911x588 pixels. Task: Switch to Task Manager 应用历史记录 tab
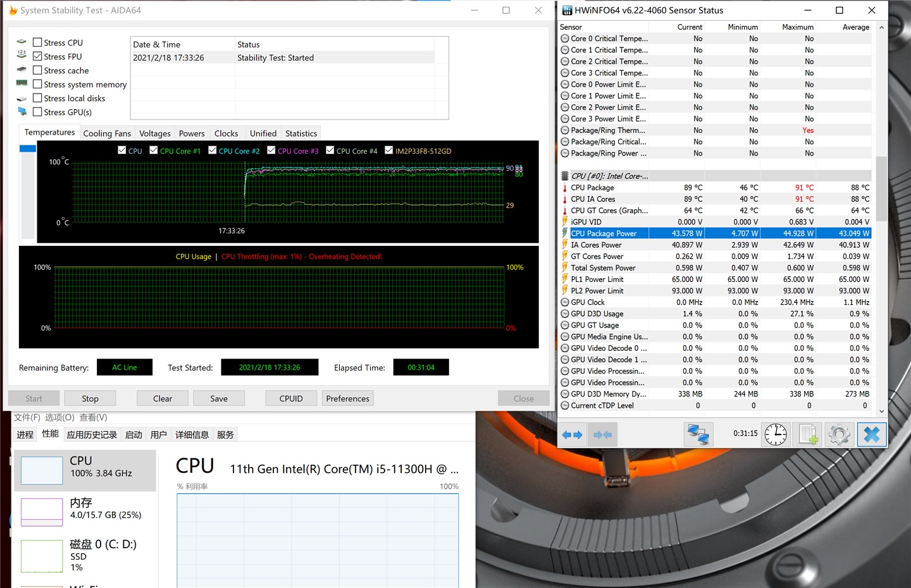point(92,435)
